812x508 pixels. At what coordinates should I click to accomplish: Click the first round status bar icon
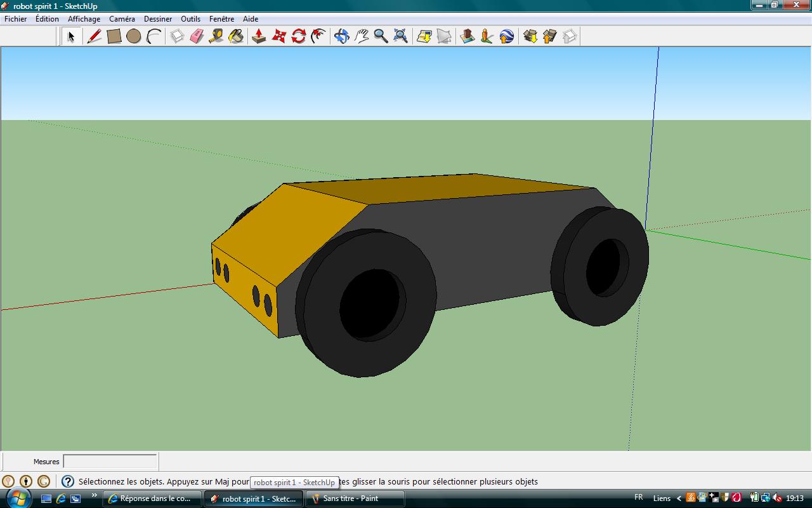click(x=8, y=481)
